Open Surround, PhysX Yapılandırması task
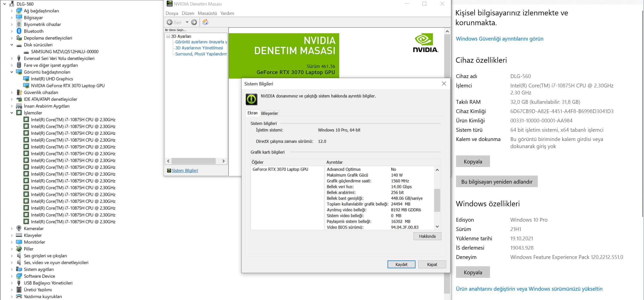644x300 pixels. pos(201,54)
